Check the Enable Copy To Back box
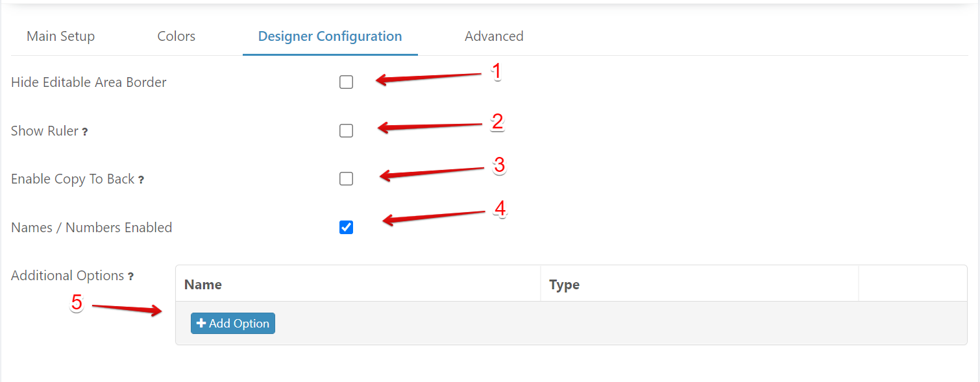The height and width of the screenshot is (382, 980). point(346,179)
